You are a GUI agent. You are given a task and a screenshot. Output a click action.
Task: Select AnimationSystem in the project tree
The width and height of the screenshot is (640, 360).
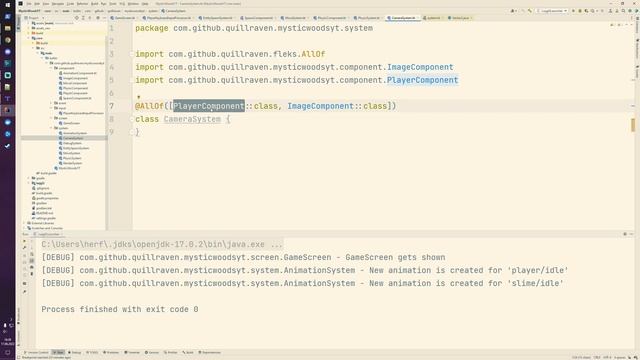tap(73, 133)
